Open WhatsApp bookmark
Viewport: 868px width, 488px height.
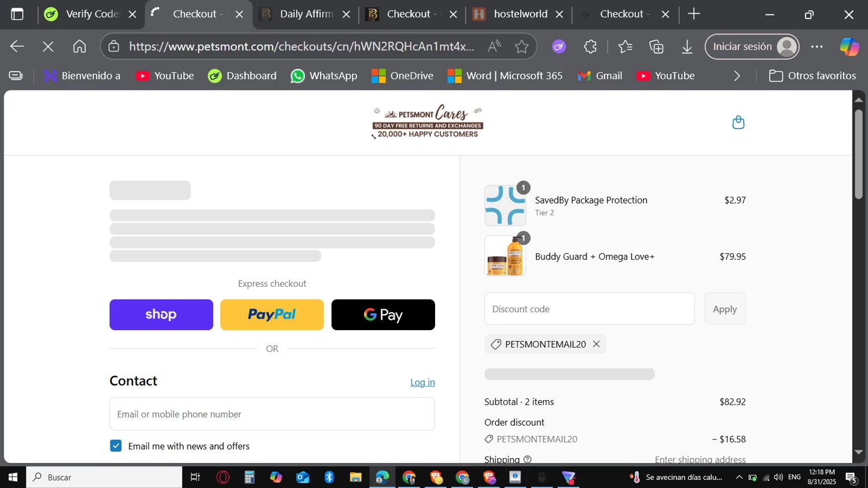click(x=324, y=76)
